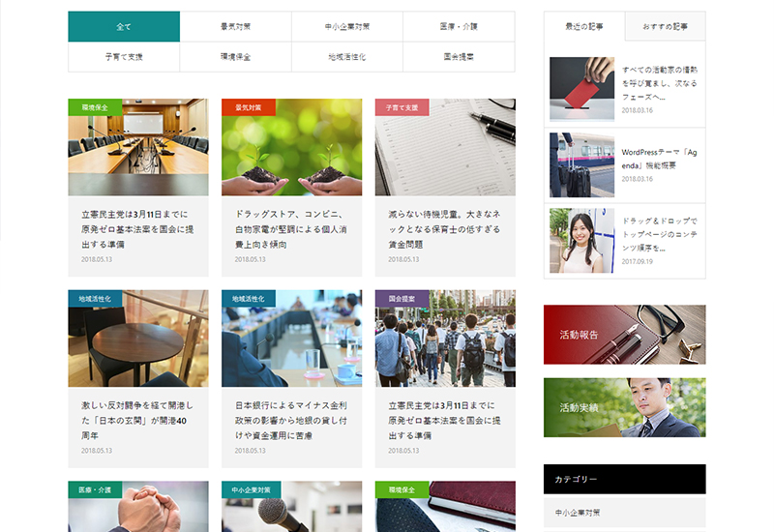
Task: Click the 景気対策 label on the seedlings card
Action: tap(249, 107)
